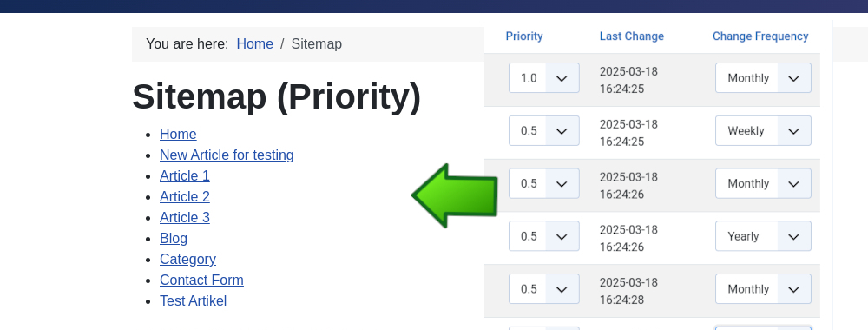Open the Blog sitemap link

[174, 238]
